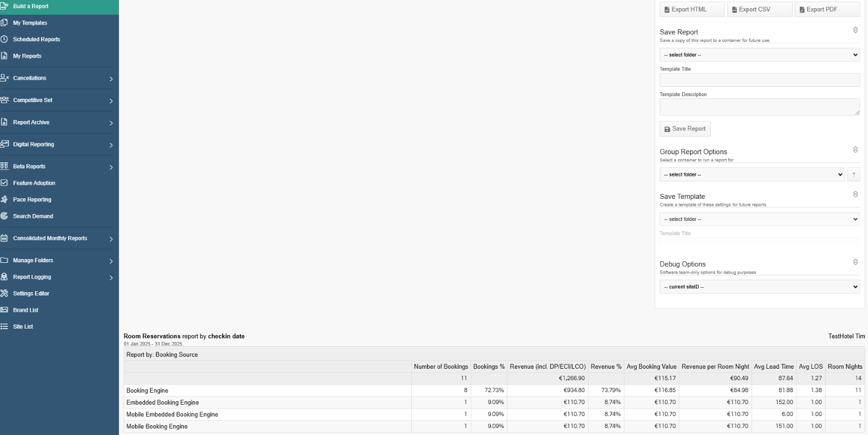Click the Revenue per Room Night header
Viewport: 868px width, 435px height.
point(715,367)
